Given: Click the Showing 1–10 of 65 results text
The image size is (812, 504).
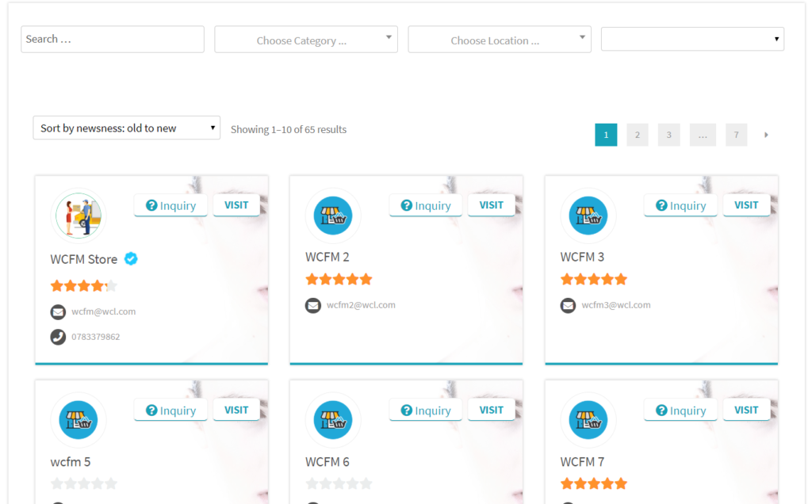Looking at the screenshot, I should 289,129.
